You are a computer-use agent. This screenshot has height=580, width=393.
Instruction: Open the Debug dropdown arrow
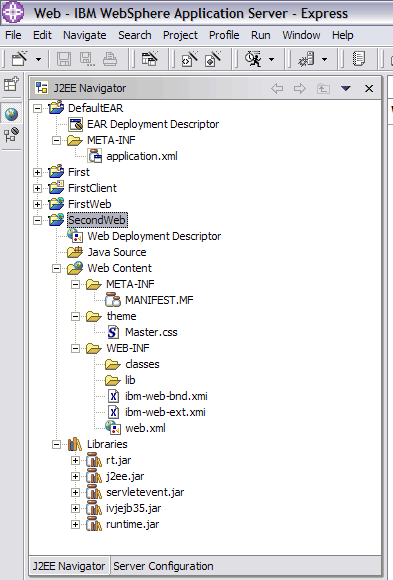click(x=325, y=59)
